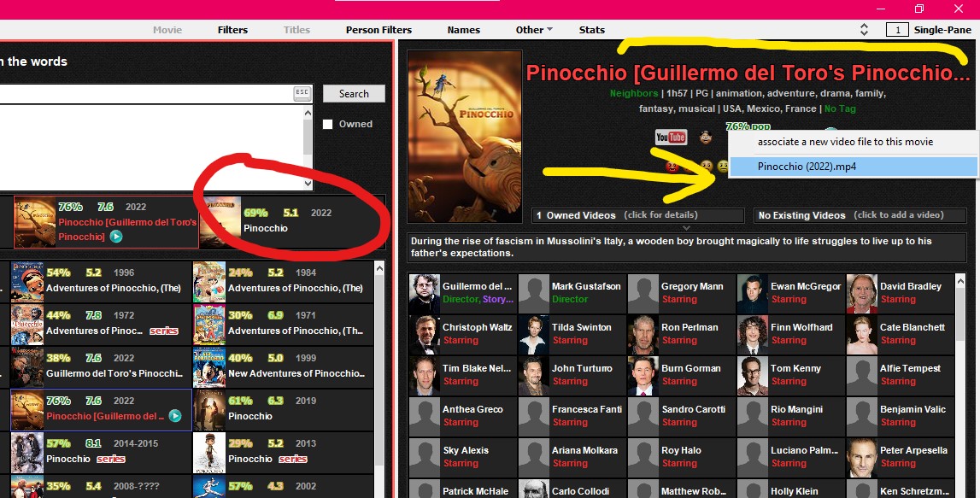Open the YouTube trailer icon
This screenshot has width=980, height=498.
point(671,137)
